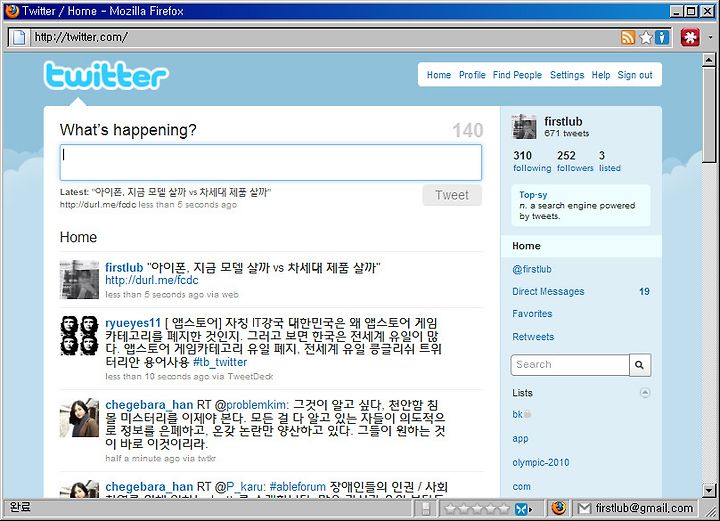Open the olympic-2010 list
Viewport: 720px width, 521px height.
[540, 462]
